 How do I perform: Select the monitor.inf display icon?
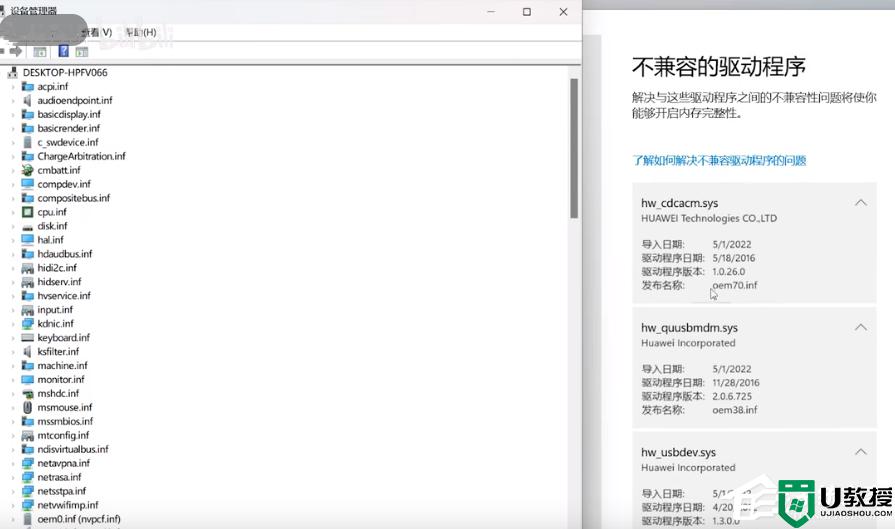(28, 380)
